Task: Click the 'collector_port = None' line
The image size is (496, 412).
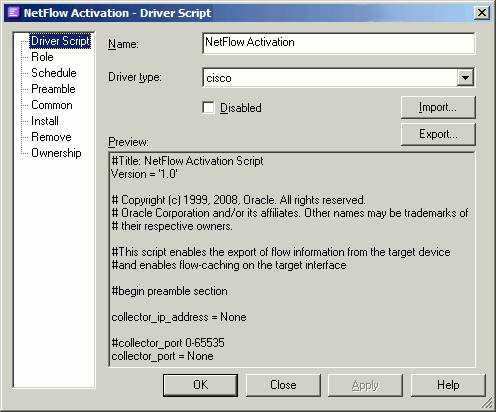Action: [x=162, y=356]
